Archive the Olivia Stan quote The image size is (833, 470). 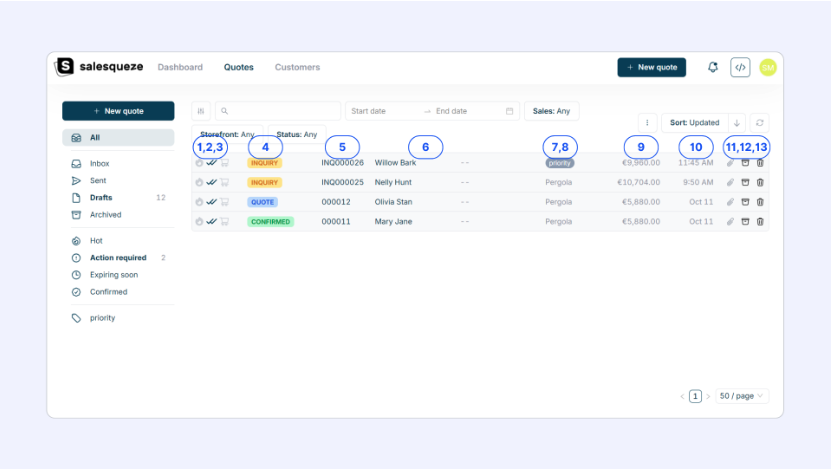745,202
